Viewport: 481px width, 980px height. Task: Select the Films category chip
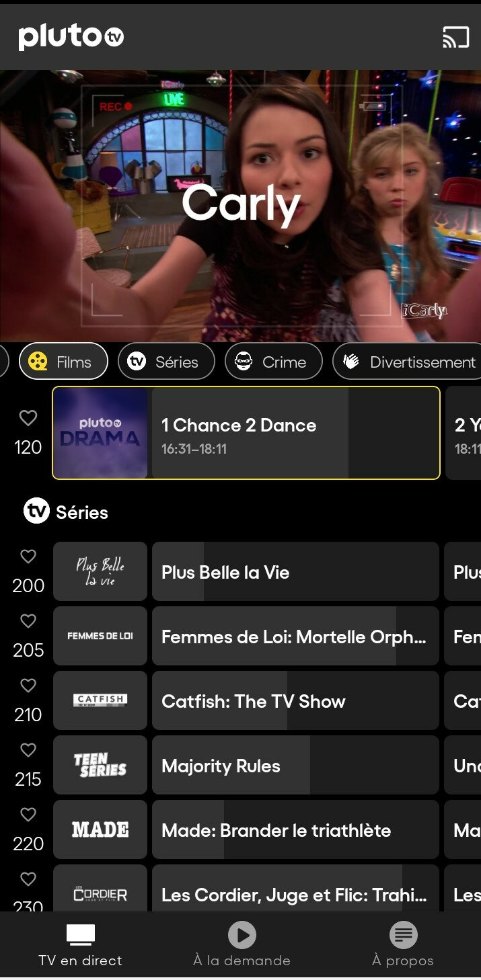(63, 362)
